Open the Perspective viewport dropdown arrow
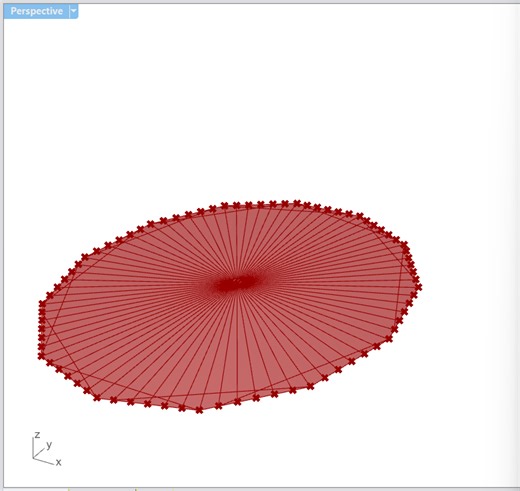This screenshot has width=520, height=491. 74,11
